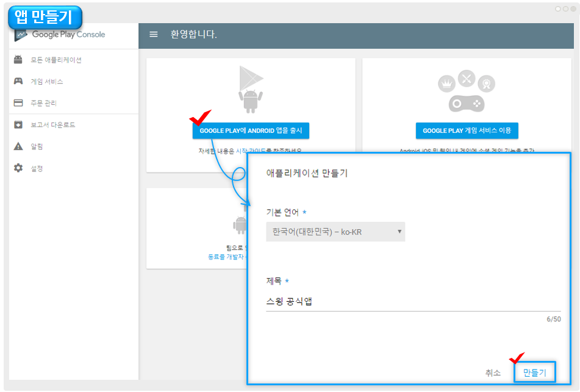The width and height of the screenshot is (580, 392).
Task: Click the gamepad icon for 게임 서비스
Action: (x=18, y=81)
